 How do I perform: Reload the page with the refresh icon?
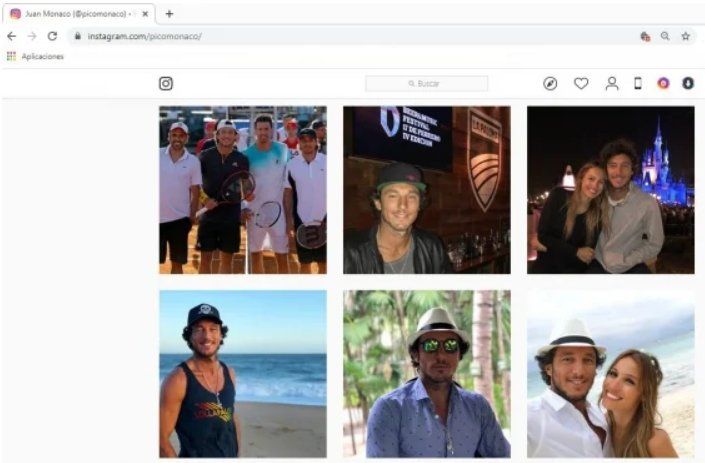52,36
